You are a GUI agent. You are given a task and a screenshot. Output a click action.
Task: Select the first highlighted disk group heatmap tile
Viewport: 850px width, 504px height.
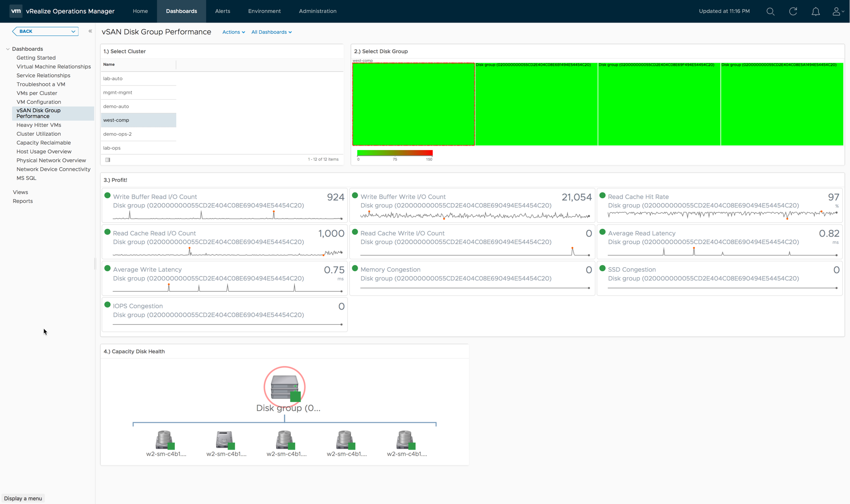click(x=413, y=104)
